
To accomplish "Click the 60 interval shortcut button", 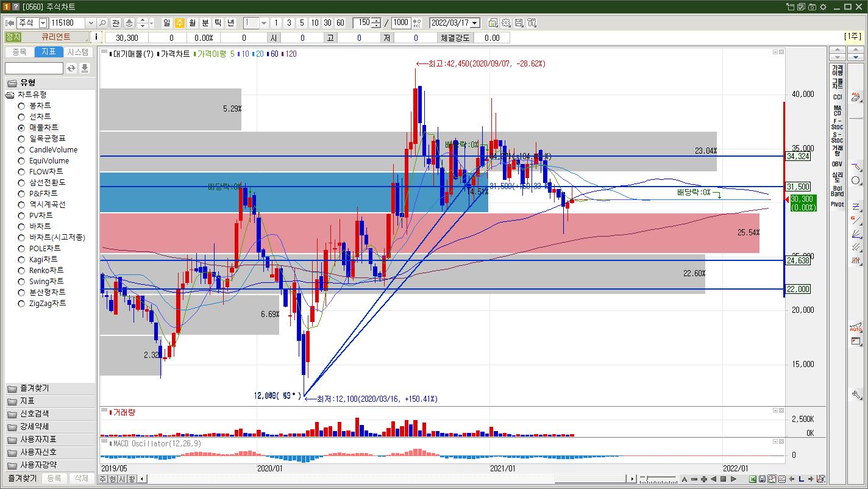I will coord(340,23).
